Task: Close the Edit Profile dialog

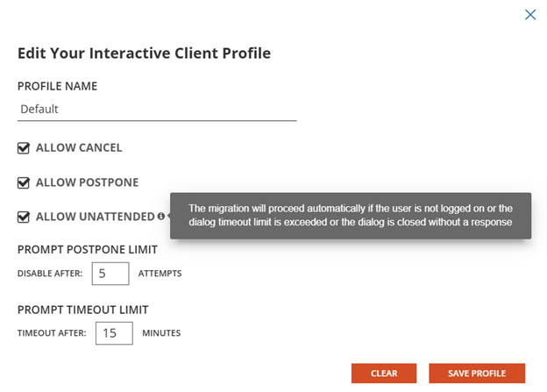Action: coord(529,14)
